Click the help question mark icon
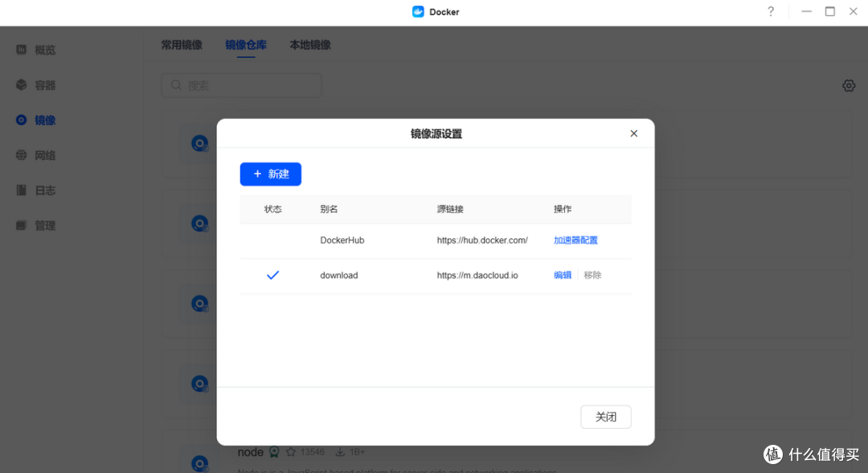Image resolution: width=868 pixels, height=473 pixels. [771, 11]
